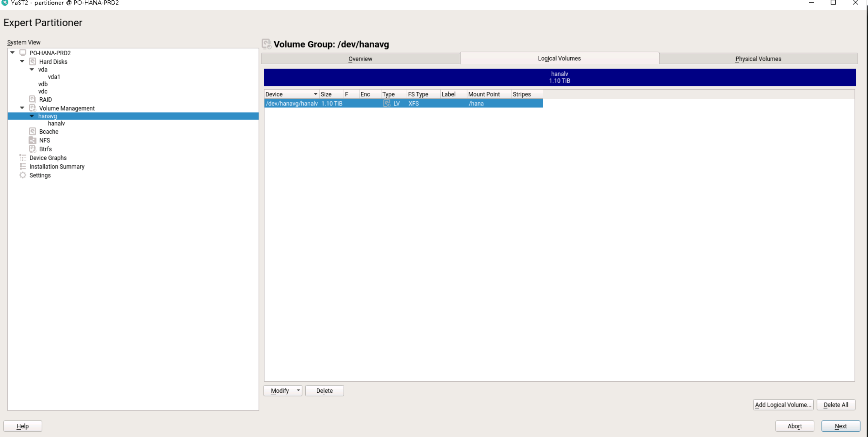Click the Volume Management icon

[32, 108]
